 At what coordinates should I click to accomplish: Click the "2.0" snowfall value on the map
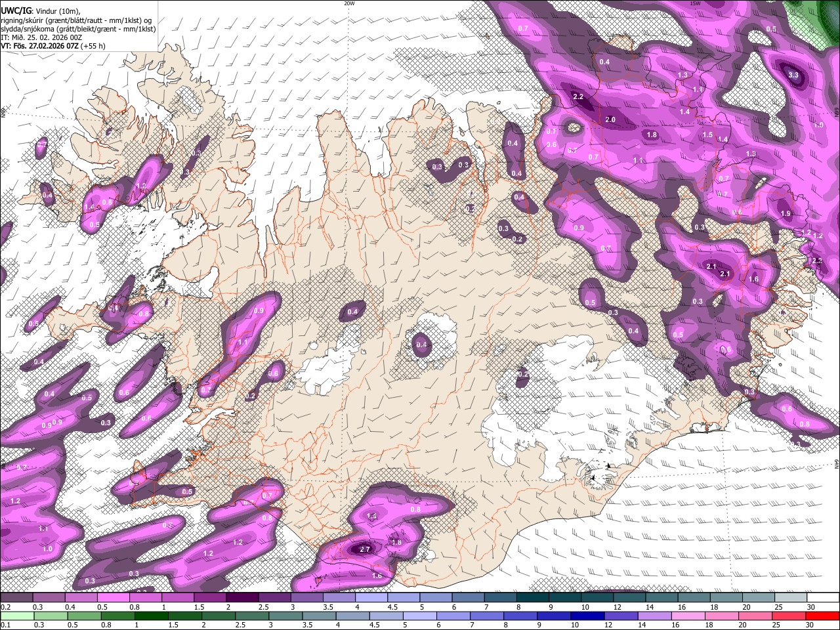tap(610, 119)
